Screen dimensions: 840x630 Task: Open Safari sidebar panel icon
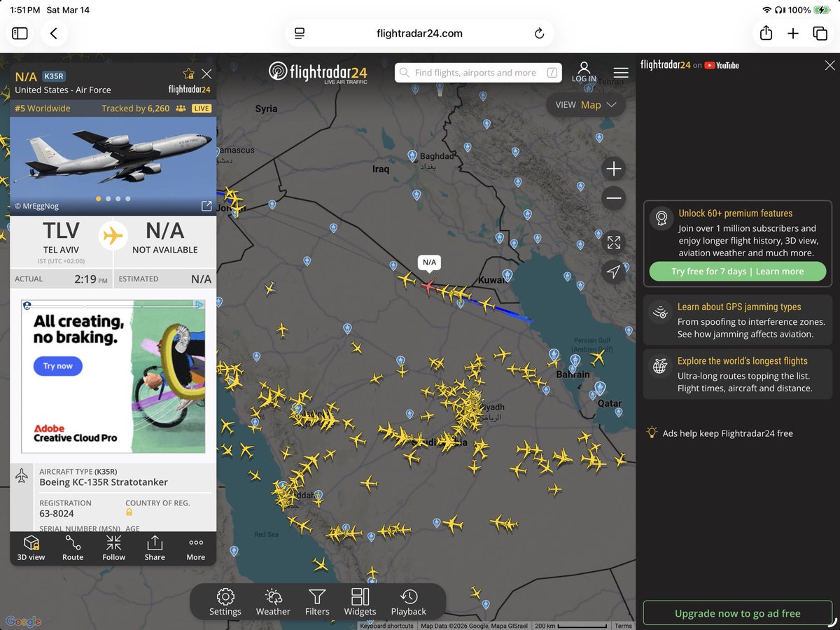pos(20,33)
